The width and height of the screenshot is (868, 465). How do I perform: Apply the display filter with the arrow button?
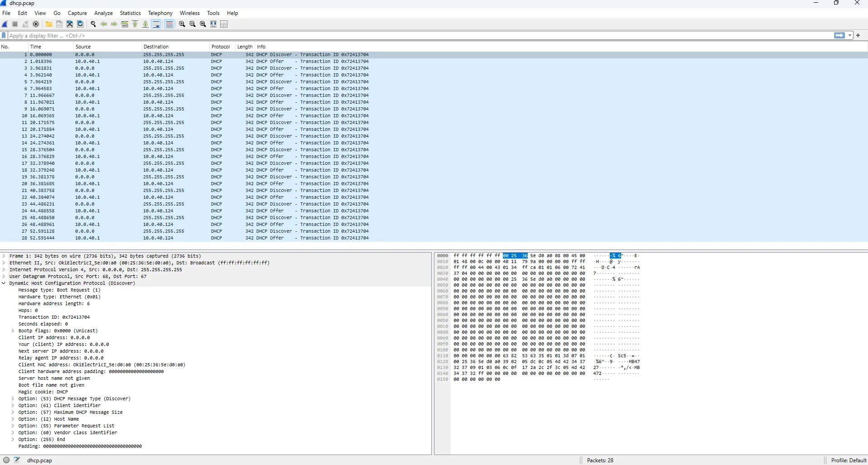click(x=839, y=35)
